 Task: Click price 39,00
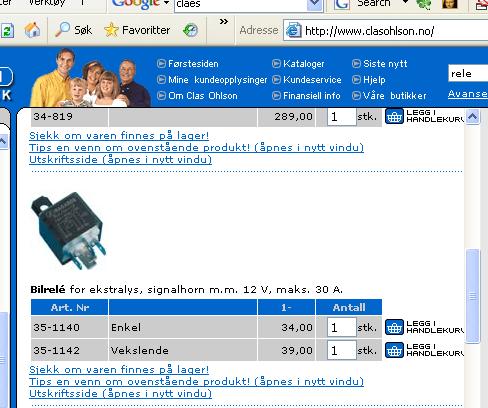[297, 350]
